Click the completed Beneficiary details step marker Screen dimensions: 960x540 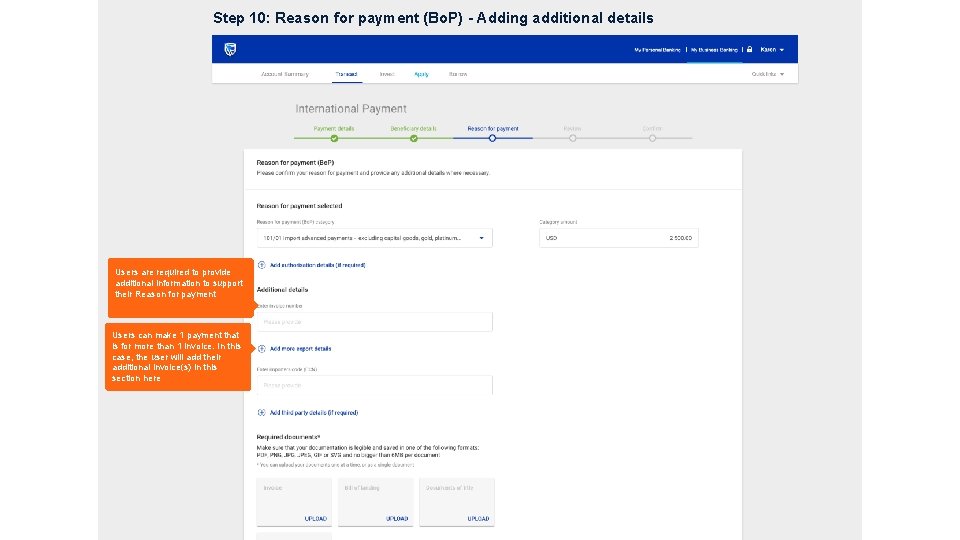[414, 138]
